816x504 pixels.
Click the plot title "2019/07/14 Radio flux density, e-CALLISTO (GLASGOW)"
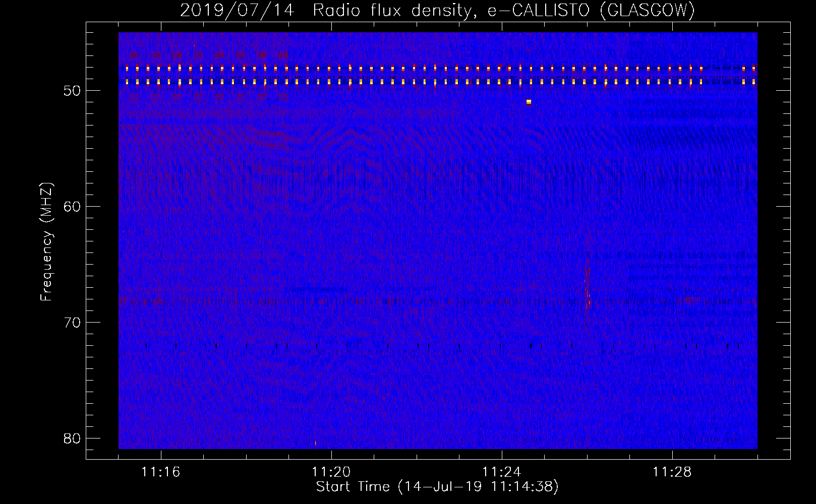click(x=437, y=10)
